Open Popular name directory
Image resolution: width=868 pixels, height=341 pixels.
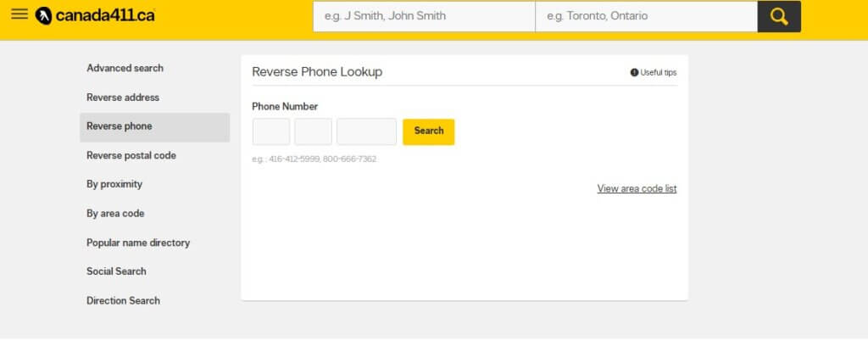pyautogui.click(x=138, y=243)
